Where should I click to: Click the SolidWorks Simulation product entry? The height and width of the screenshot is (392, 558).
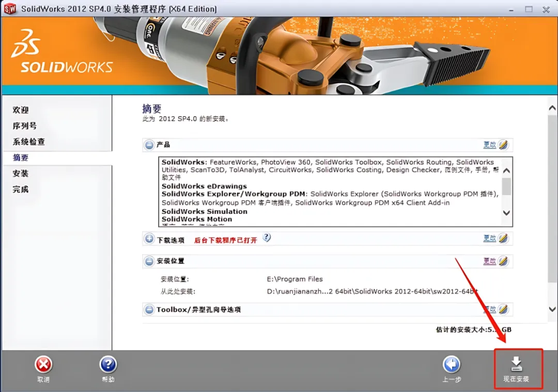pos(205,211)
